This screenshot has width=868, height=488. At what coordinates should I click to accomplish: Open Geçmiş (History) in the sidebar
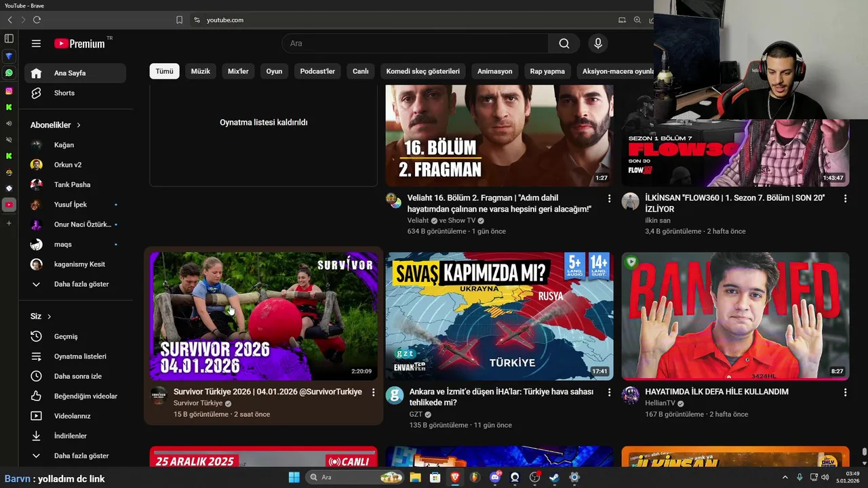[75, 336]
